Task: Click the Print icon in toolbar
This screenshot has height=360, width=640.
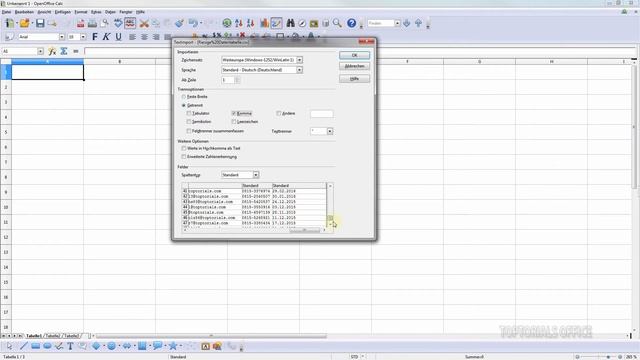Action: pyautogui.click(x=92, y=23)
